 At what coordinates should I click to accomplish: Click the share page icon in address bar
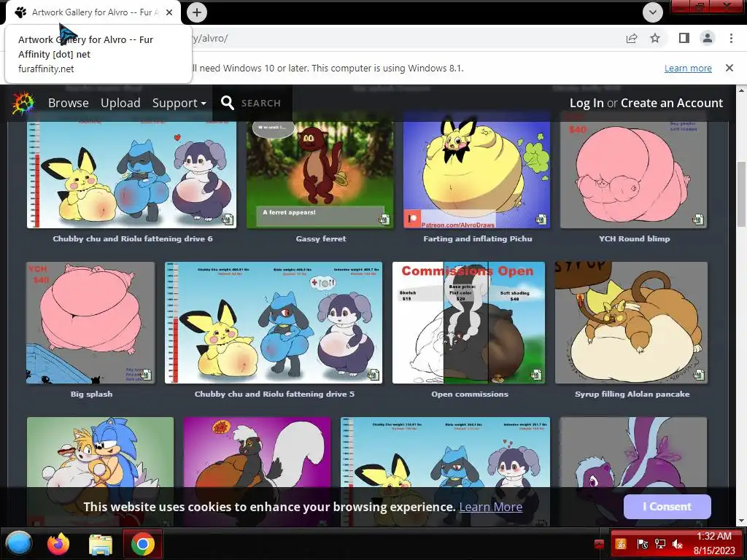[x=632, y=39]
